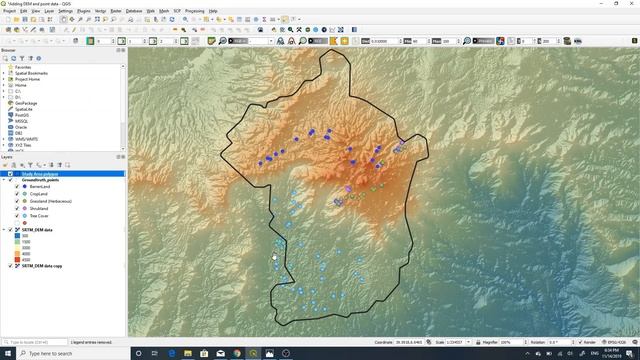Image resolution: width=640 pixels, height=360 pixels.
Task: Open the Layer menu
Action: tap(49, 11)
